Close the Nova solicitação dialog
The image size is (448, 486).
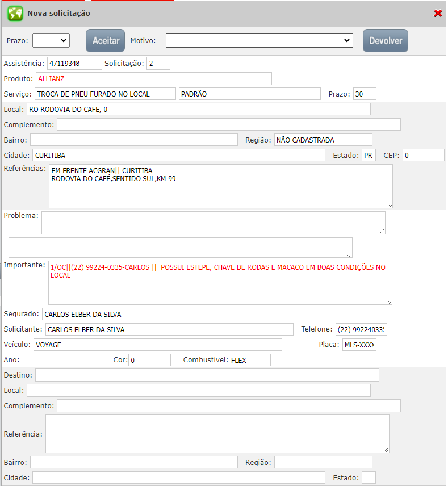tap(438, 14)
